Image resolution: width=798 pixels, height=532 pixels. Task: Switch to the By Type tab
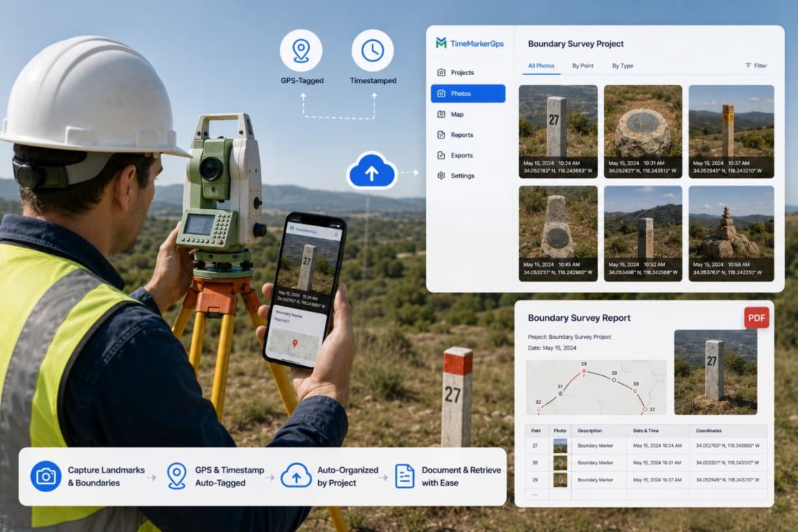point(623,66)
